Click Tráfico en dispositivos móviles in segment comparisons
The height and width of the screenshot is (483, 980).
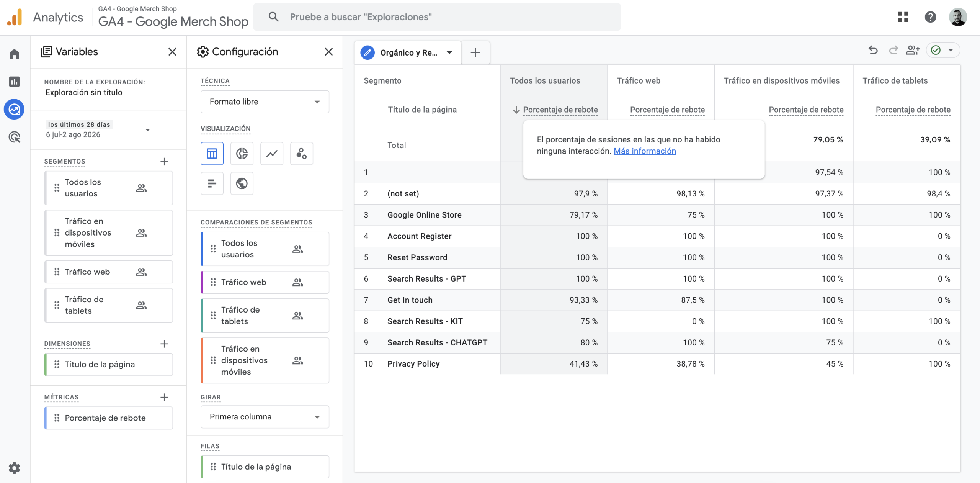click(265, 360)
